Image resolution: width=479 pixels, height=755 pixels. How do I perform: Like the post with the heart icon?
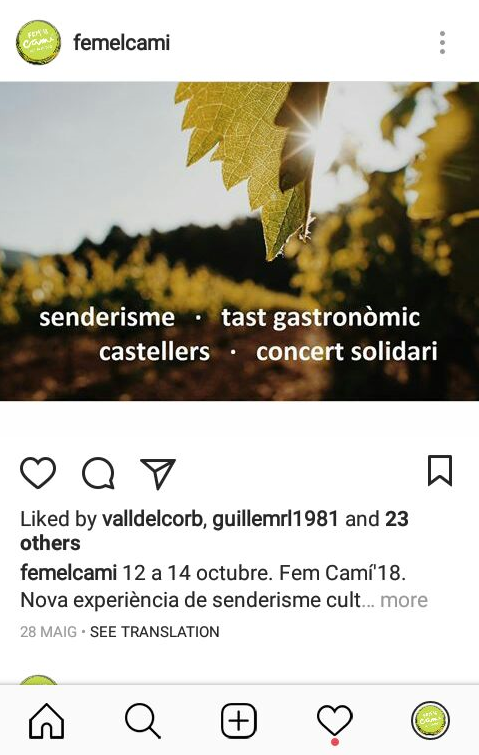38,472
